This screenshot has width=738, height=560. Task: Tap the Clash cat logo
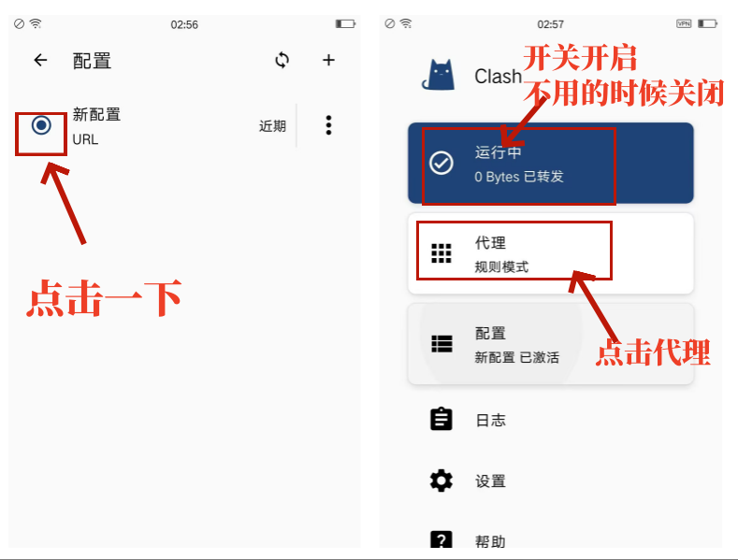point(439,76)
